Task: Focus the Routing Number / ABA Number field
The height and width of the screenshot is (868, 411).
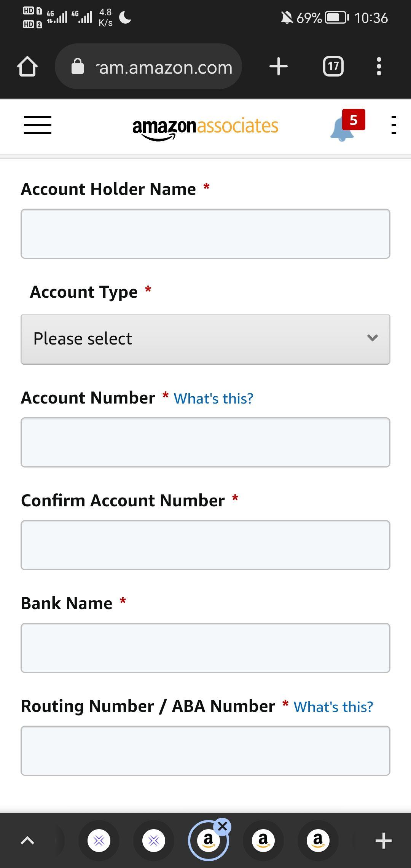Action: click(205, 751)
